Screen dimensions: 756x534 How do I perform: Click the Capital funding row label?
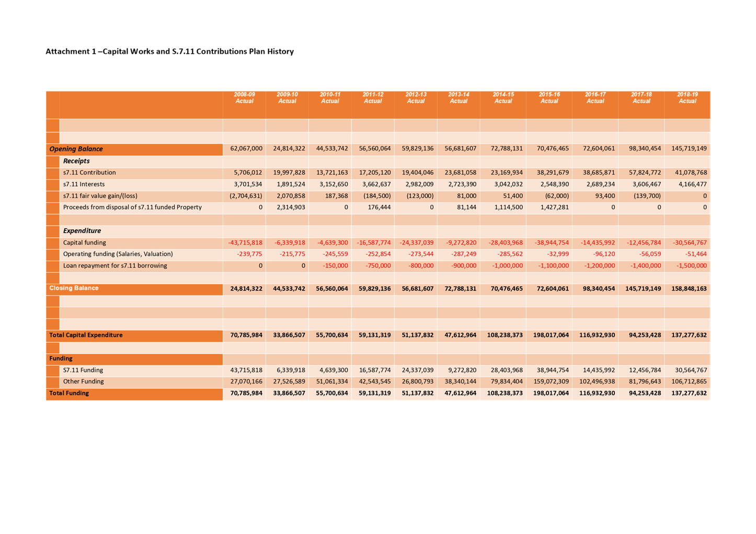pyautogui.click(x=84, y=242)
